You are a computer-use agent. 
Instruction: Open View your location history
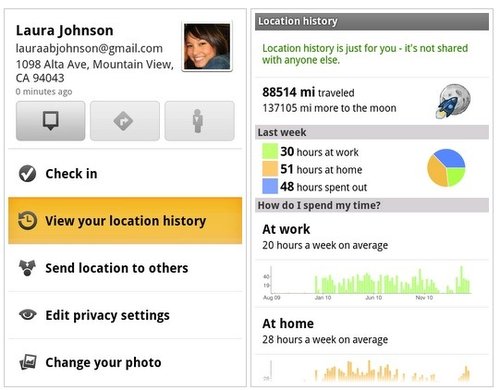pos(125,221)
